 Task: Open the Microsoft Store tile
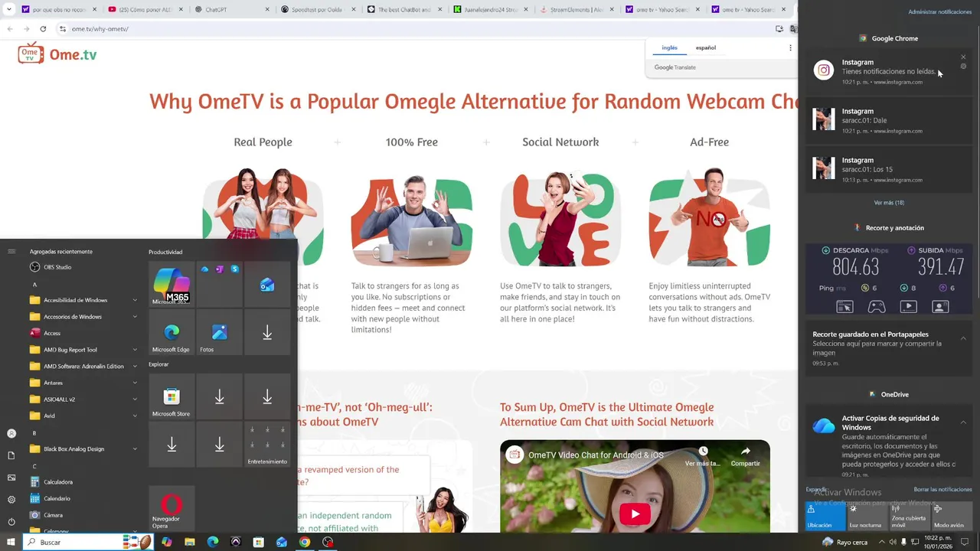(x=171, y=397)
